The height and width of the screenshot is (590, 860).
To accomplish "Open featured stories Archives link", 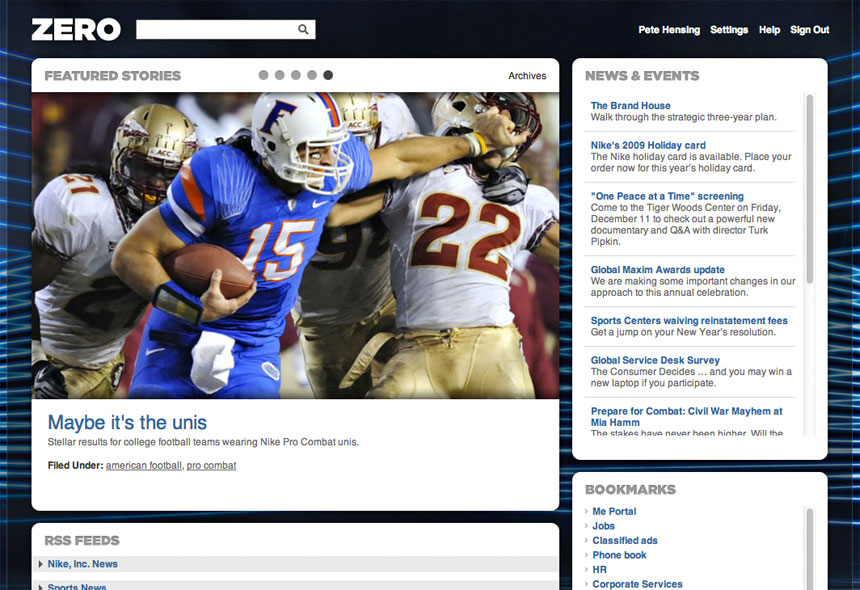I will pos(527,76).
